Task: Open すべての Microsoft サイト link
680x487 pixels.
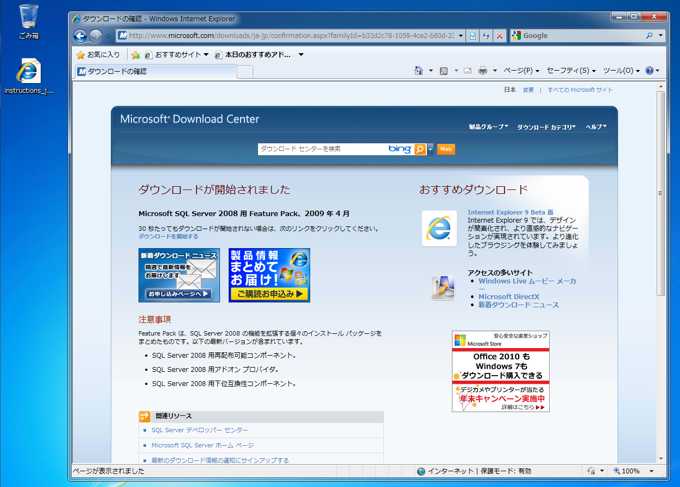Action: click(x=580, y=90)
